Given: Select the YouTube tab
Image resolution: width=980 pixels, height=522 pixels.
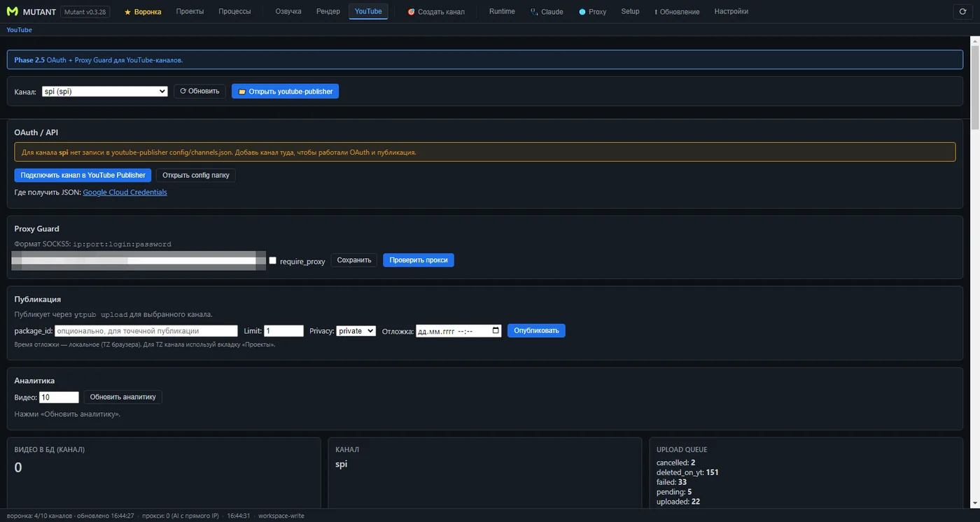Looking at the screenshot, I should [368, 12].
